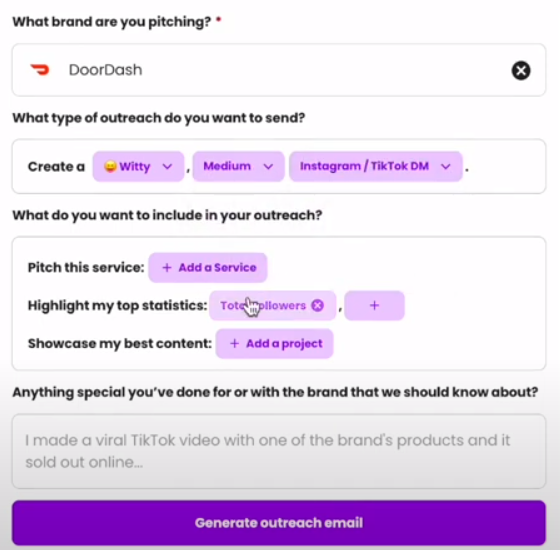Click the Add a Service button
The height and width of the screenshot is (550, 560).
208,268
